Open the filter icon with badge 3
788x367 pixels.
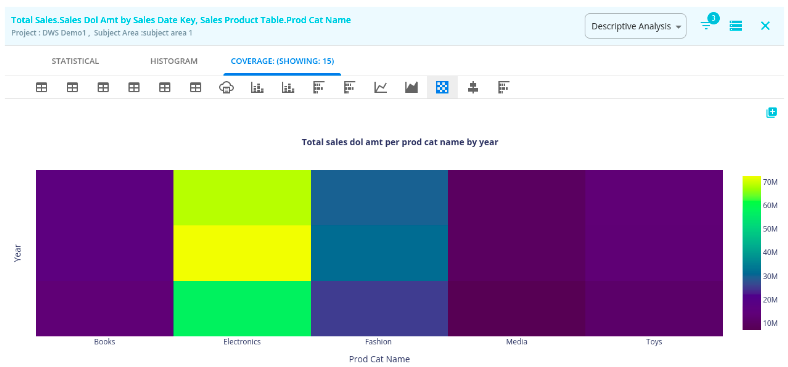pos(707,25)
